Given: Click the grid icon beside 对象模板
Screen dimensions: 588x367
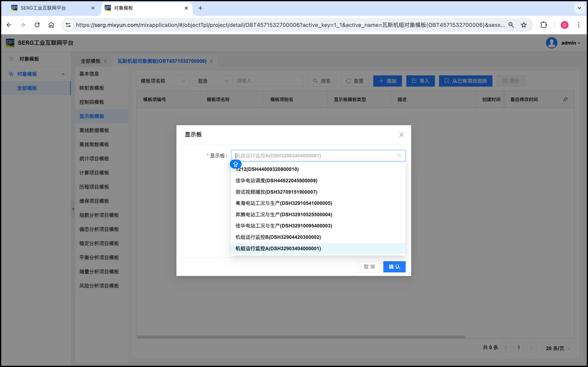Looking at the screenshot, I should (x=11, y=59).
